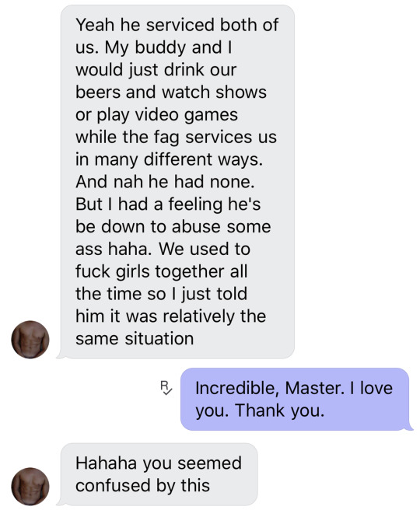Tap "many different ways" in the long message

(178, 159)
